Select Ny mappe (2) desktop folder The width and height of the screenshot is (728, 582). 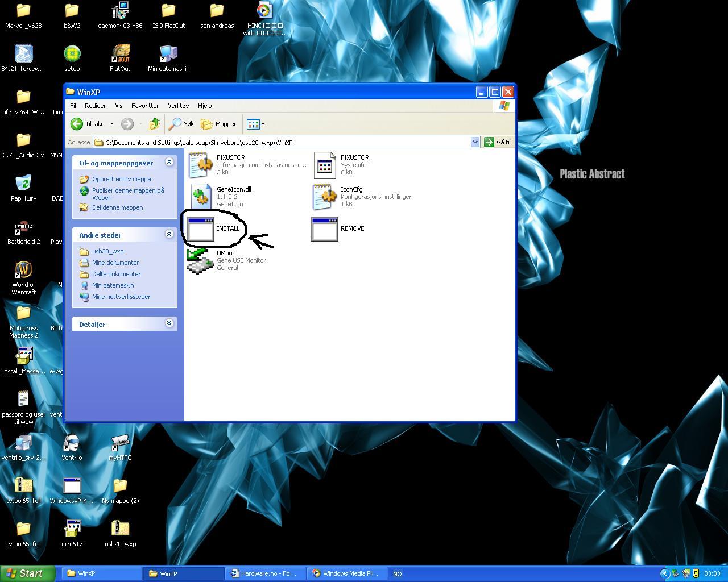pos(120,490)
